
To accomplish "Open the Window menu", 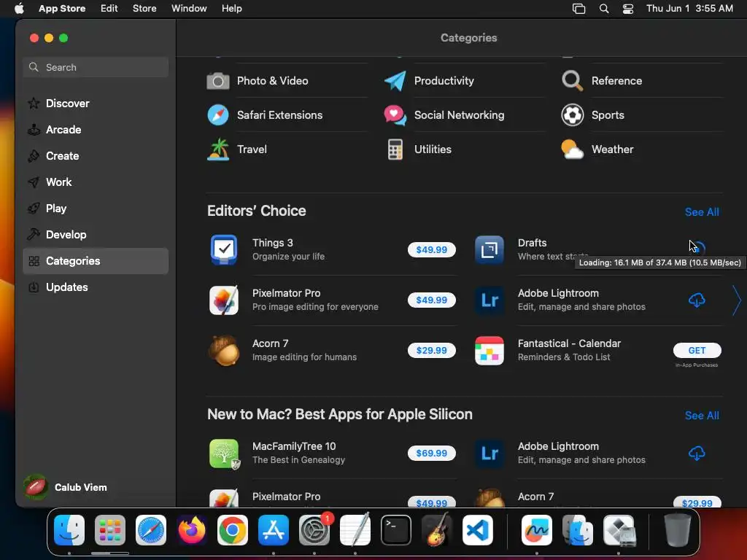I will [x=189, y=9].
